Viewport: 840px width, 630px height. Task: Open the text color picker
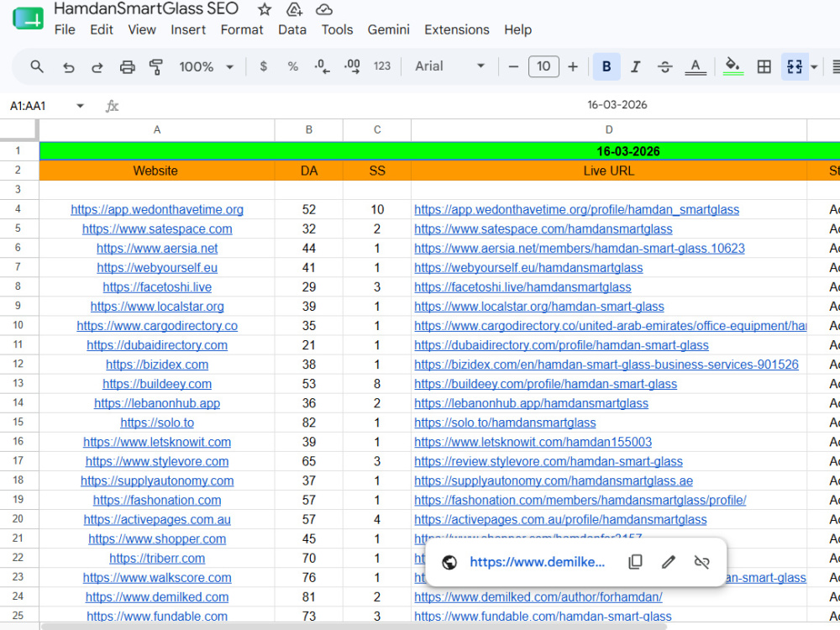pyautogui.click(x=696, y=66)
